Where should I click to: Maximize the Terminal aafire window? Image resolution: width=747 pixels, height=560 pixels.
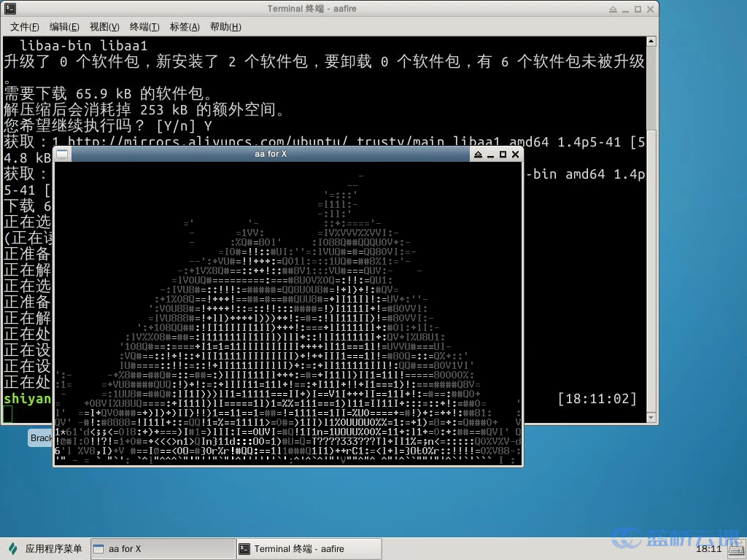click(638, 9)
